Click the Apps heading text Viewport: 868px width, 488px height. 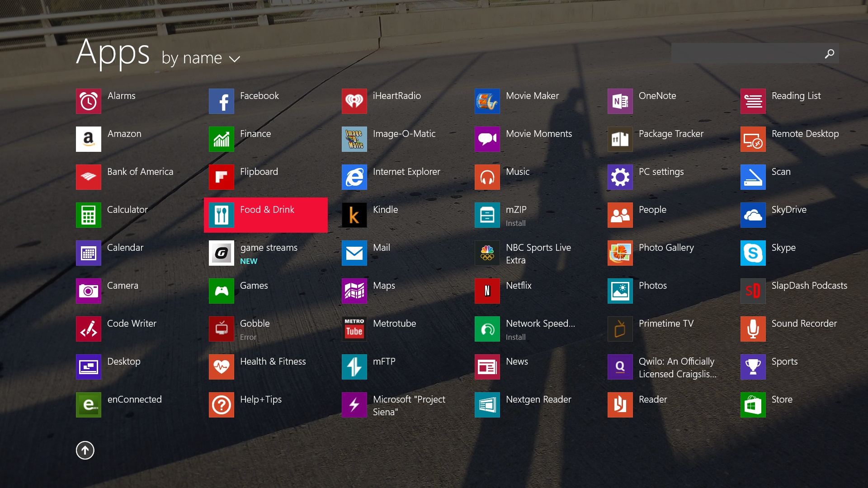click(113, 53)
